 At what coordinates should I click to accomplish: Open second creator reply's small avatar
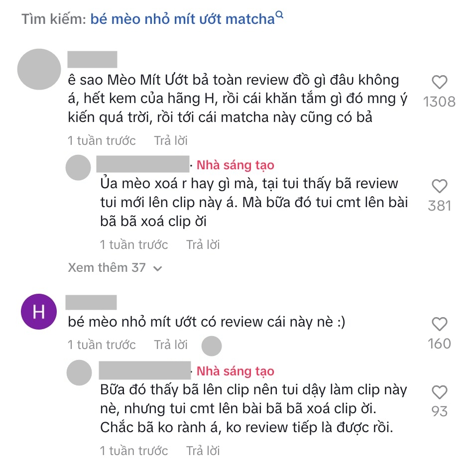(79, 373)
